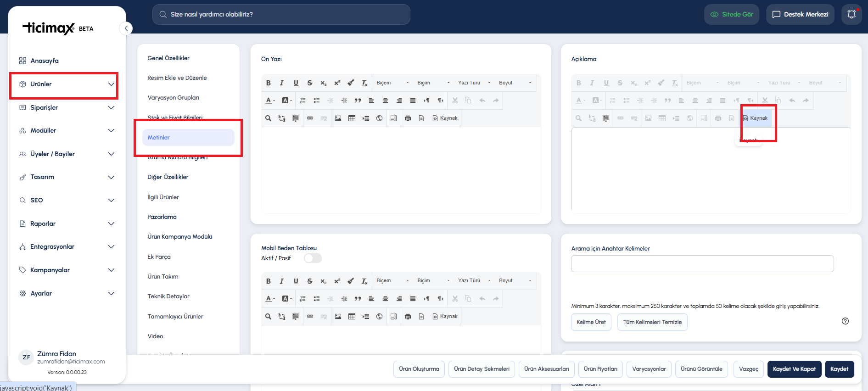Apply strikethrough in the Ön Yazı editor
868x391 pixels.
point(309,83)
